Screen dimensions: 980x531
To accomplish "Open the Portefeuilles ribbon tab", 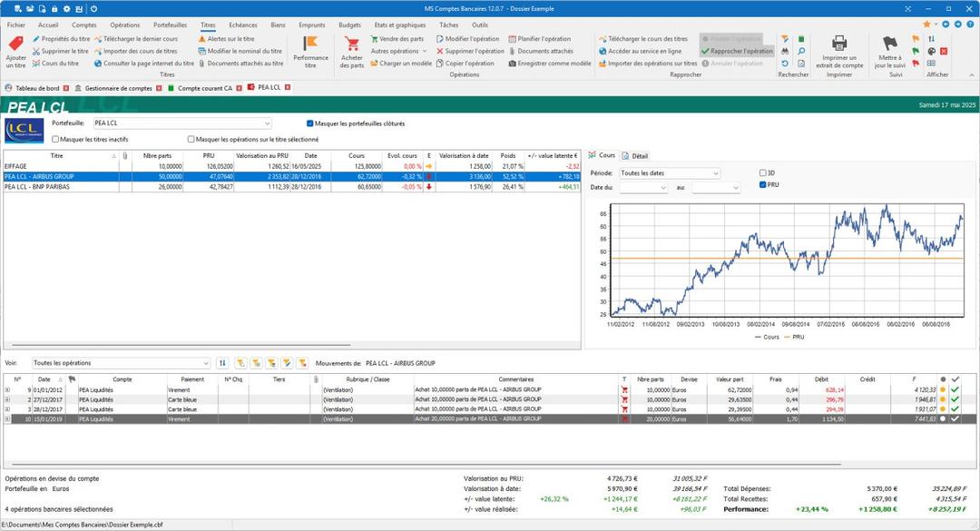I will click(171, 25).
